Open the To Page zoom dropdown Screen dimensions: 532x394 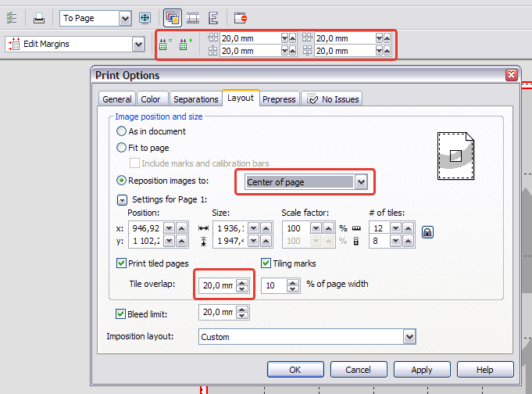pos(125,18)
